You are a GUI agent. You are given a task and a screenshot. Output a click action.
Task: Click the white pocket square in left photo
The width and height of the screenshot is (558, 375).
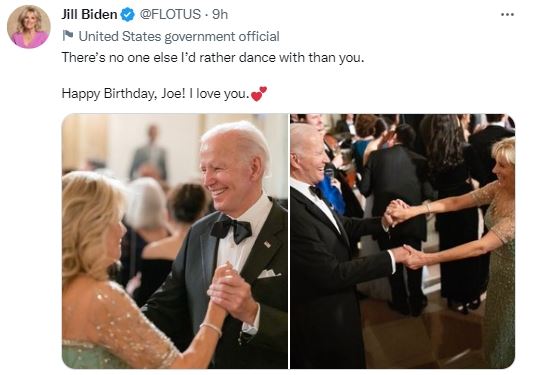coord(269,274)
